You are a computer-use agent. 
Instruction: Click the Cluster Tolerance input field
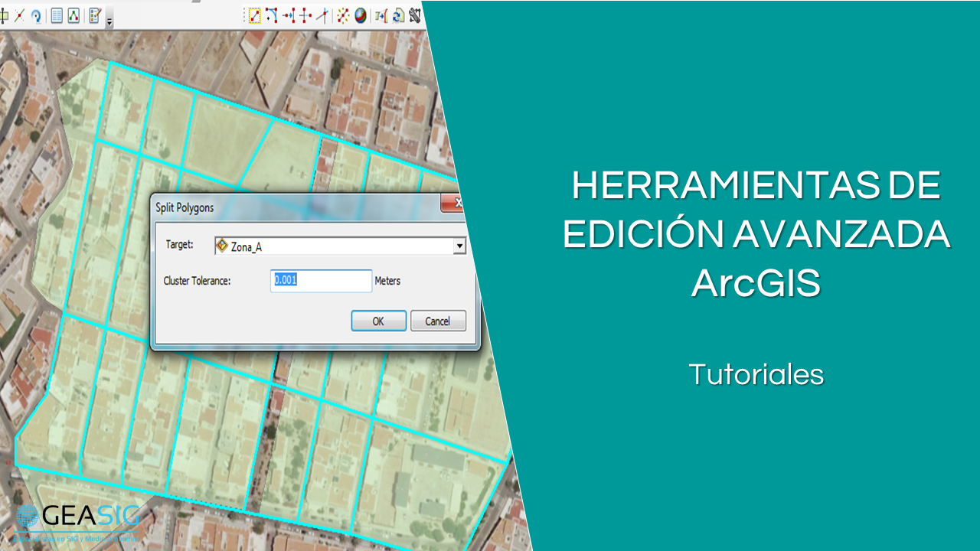coord(321,281)
